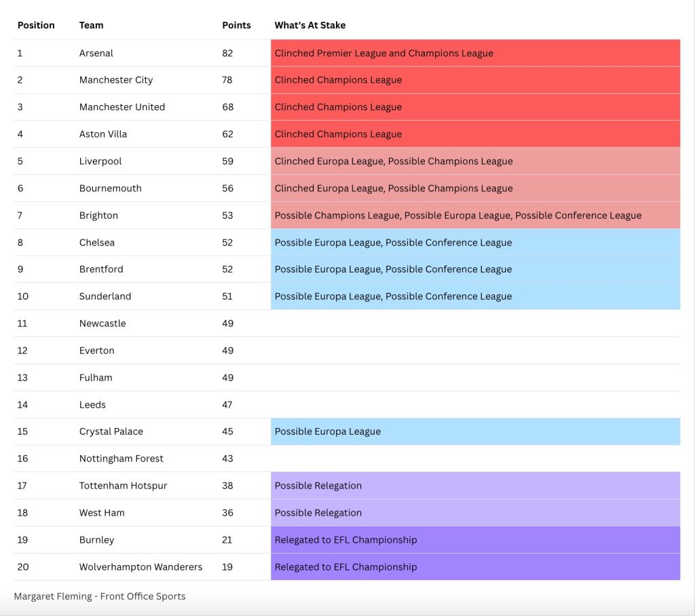Click Chelsea's blue Possible Europa League cell

pos(475,242)
